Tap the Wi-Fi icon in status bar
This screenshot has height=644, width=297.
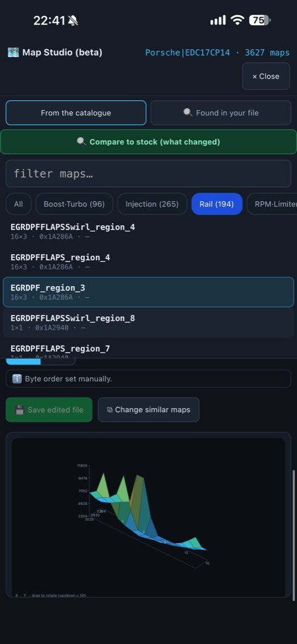coord(237,20)
